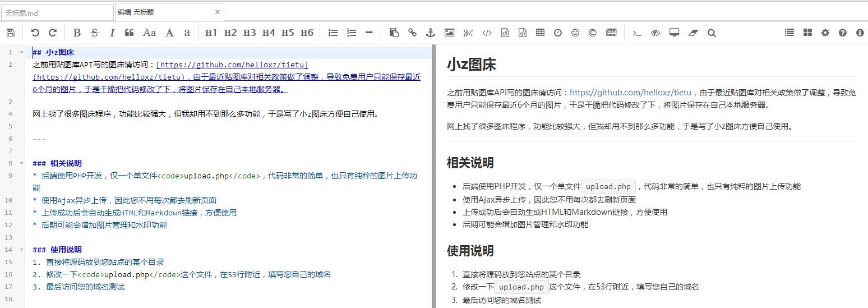Click the Save floppy disk icon
The image size is (868, 308).
click(11, 33)
